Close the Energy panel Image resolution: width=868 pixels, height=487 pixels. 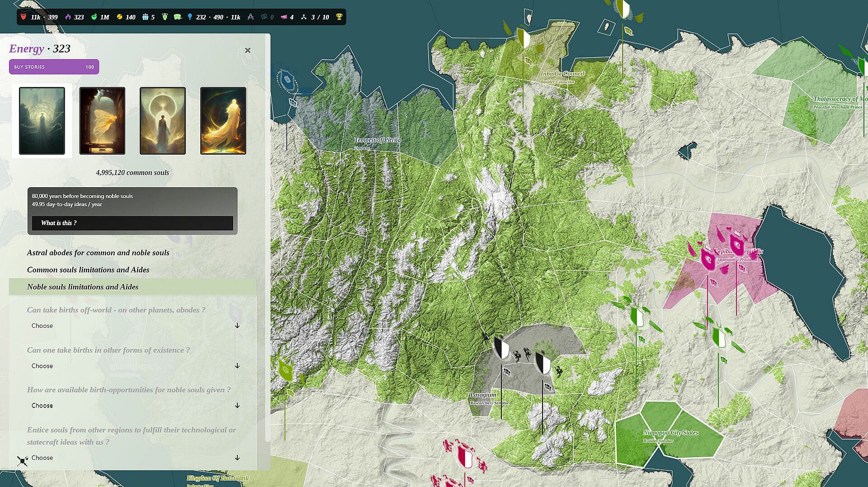tap(247, 50)
